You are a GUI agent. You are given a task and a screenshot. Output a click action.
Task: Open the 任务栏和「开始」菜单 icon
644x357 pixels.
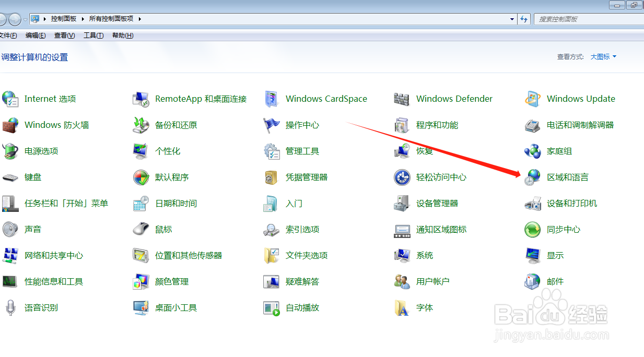pos(10,203)
